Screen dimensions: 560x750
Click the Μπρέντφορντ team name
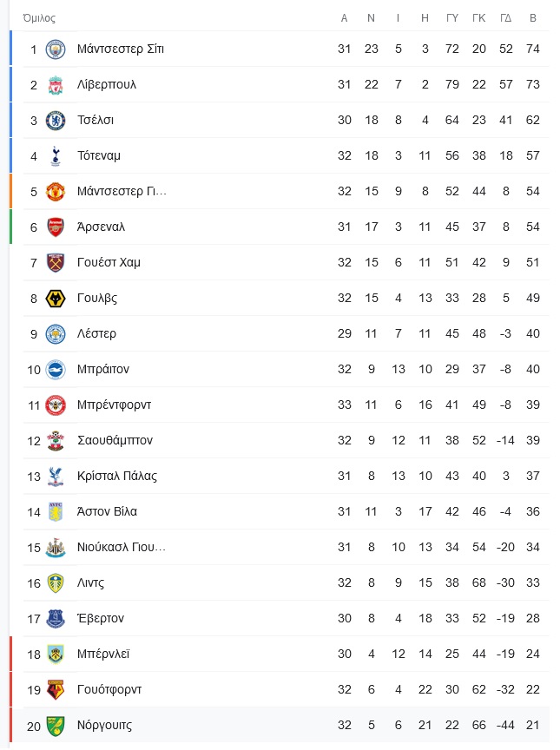tap(114, 405)
